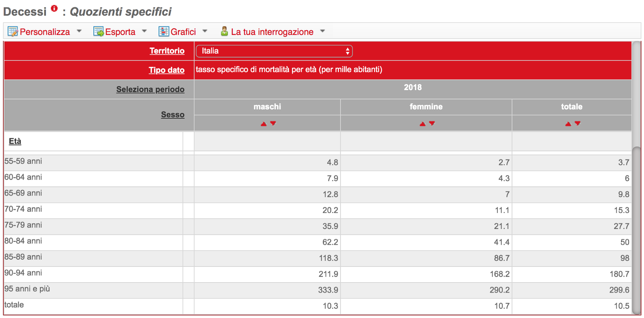The width and height of the screenshot is (644, 318).
Task: Click the Territorio link
Action: (167, 51)
